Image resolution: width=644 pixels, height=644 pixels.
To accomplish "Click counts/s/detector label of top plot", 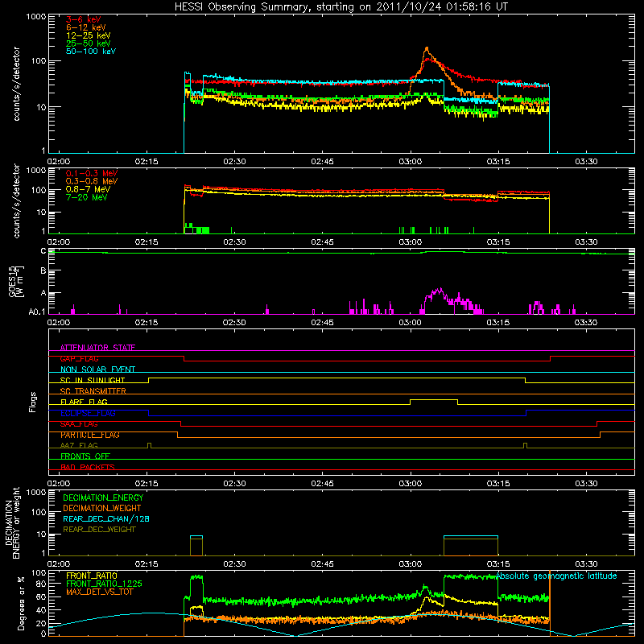I will 16,84.
